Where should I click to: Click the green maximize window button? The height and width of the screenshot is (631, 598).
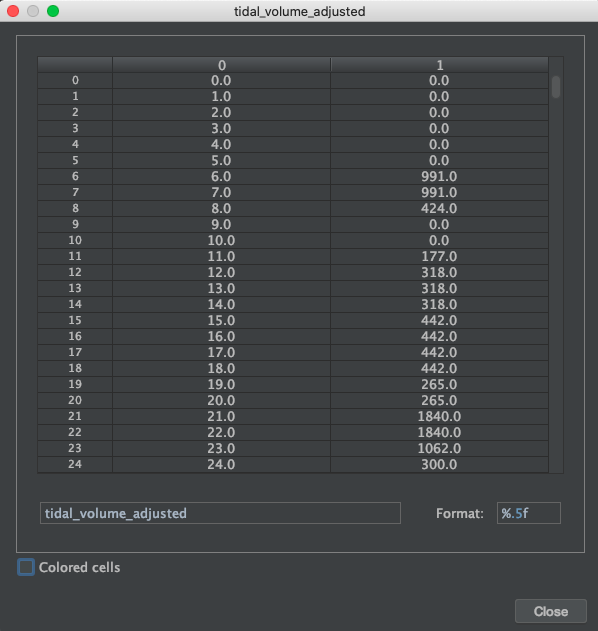tap(53, 11)
